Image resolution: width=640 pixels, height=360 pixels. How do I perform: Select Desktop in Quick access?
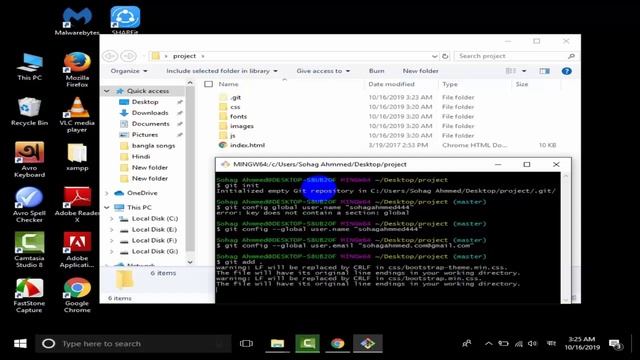pyautogui.click(x=145, y=102)
